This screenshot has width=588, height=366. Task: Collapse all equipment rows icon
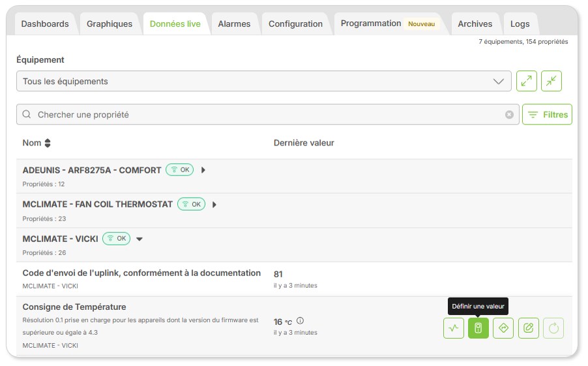pos(551,81)
